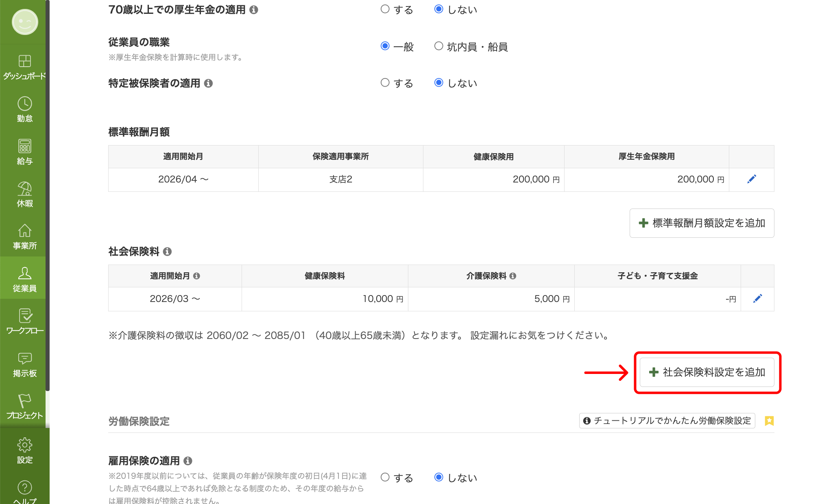Select する for 特定被保険者の適用
Viewport: 833px width, 504px height.
click(x=385, y=83)
